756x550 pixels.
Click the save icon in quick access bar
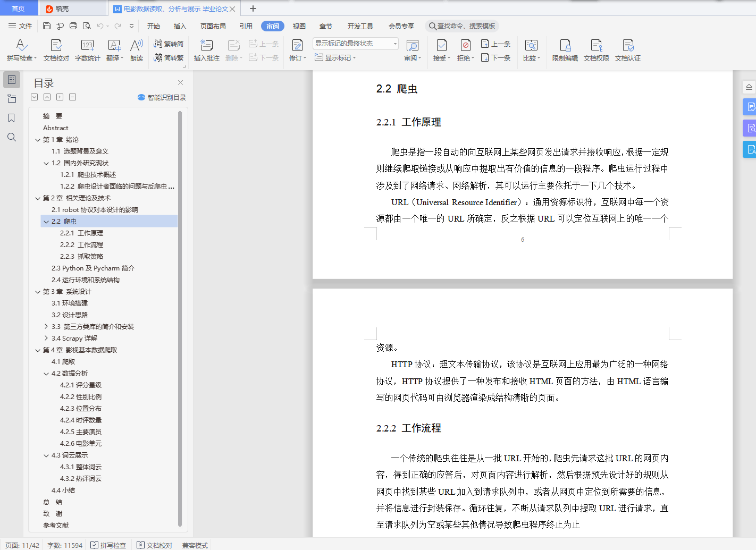point(47,26)
